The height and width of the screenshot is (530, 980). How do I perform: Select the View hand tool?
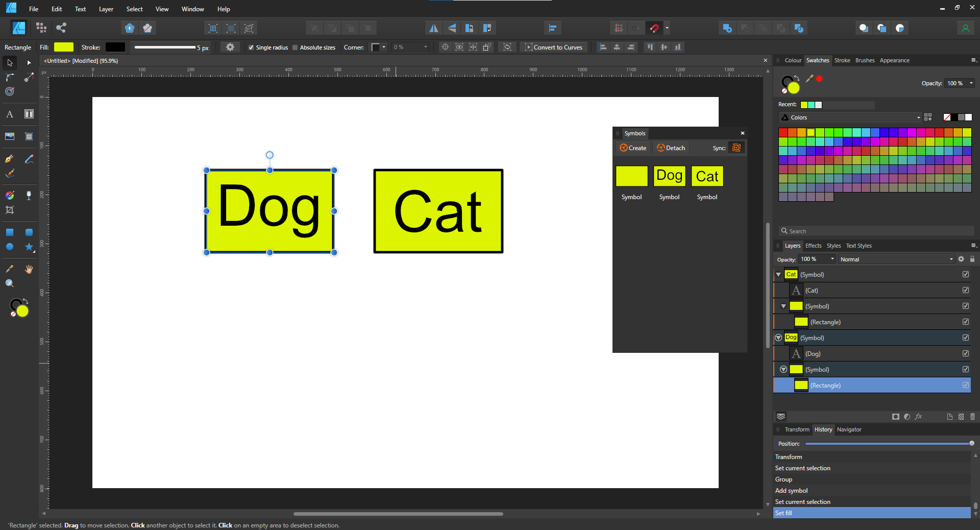29,269
